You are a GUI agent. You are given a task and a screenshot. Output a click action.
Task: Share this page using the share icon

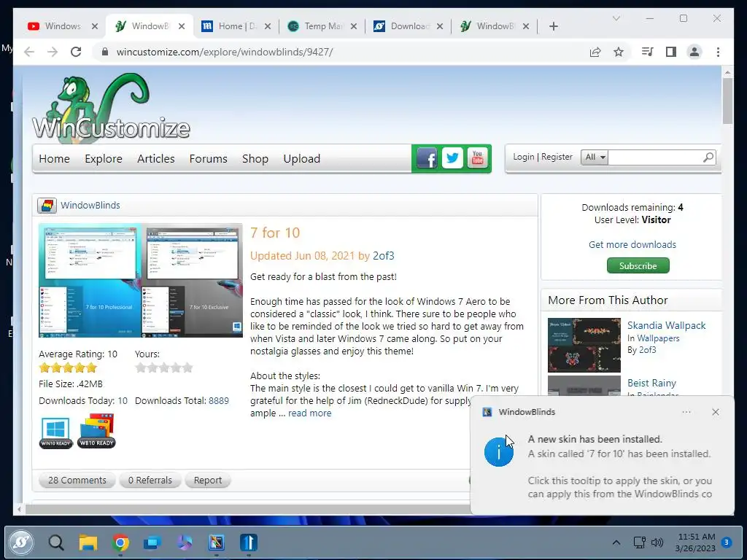pyautogui.click(x=595, y=52)
